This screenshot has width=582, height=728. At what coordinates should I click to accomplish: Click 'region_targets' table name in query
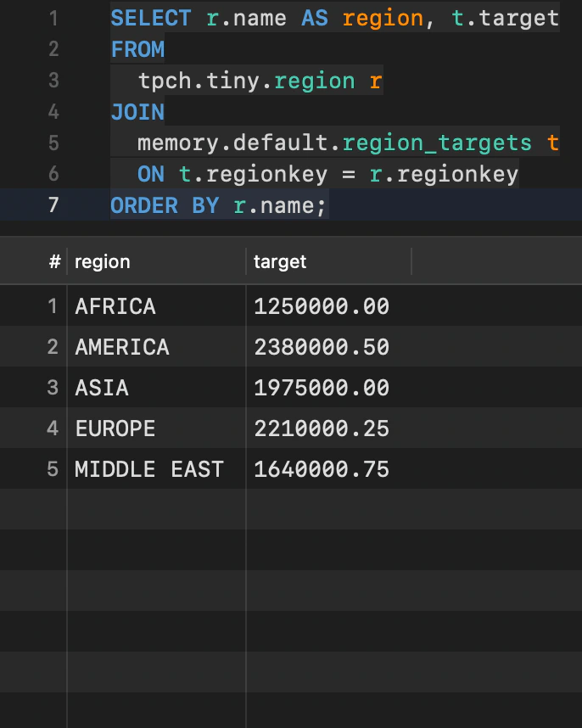[x=437, y=143]
